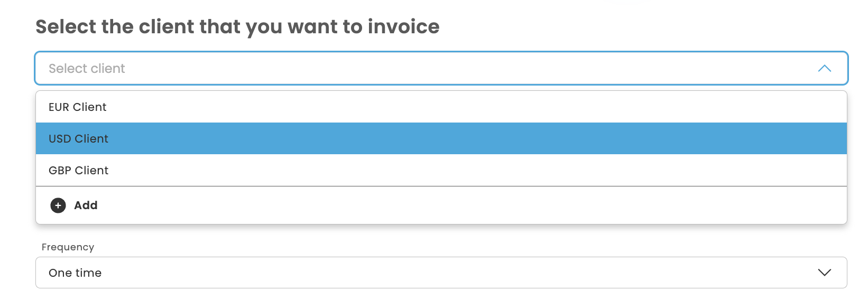This screenshot has height=300, width=868.
Task: Collapse the client list with the up chevron
Action: (824, 69)
